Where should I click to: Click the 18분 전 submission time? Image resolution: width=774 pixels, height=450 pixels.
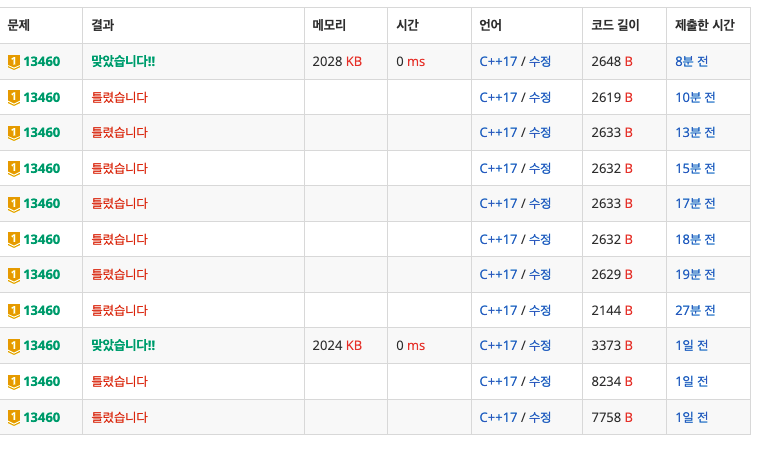point(695,240)
